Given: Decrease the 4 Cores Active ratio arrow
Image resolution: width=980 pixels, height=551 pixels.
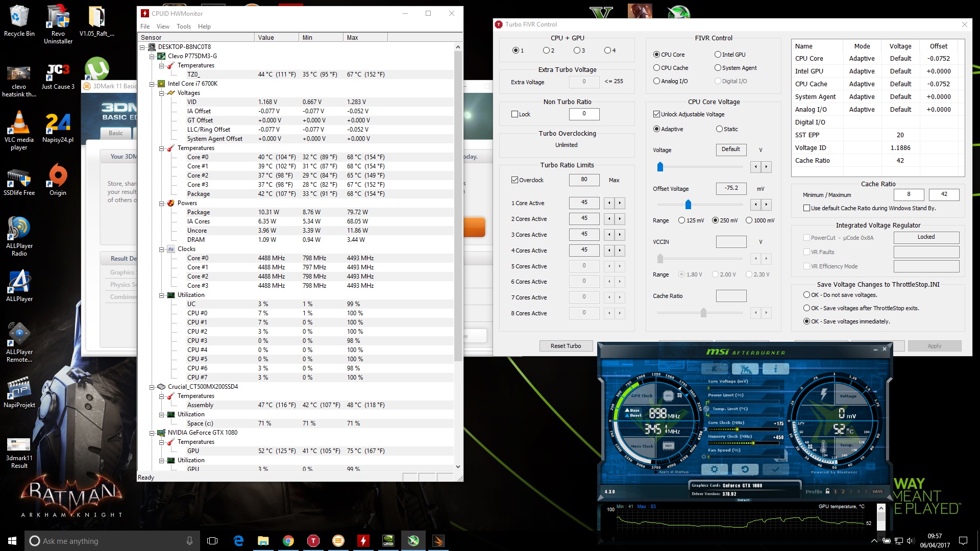Looking at the screenshot, I should coord(609,251).
